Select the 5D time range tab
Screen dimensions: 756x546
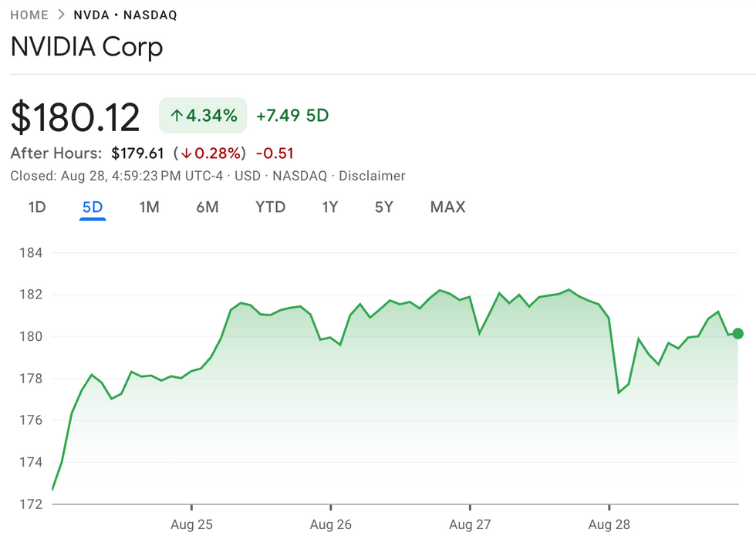pyautogui.click(x=93, y=207)
